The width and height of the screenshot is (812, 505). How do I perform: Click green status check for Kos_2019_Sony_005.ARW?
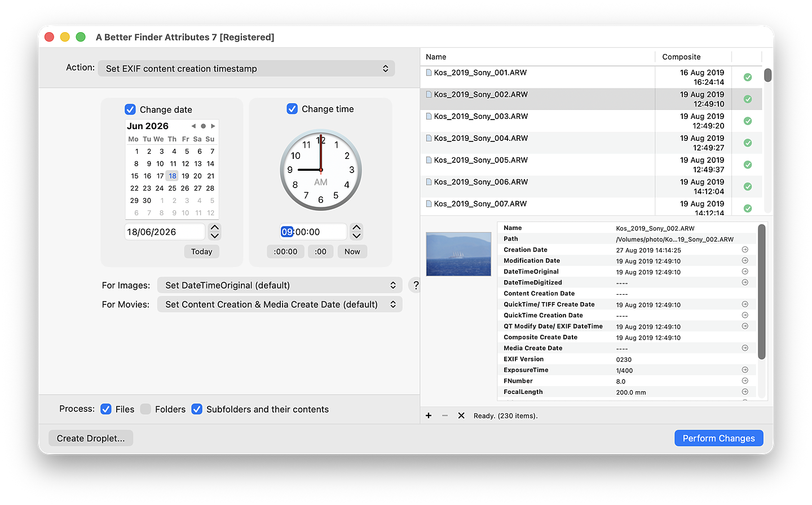[x=747, y=165]
